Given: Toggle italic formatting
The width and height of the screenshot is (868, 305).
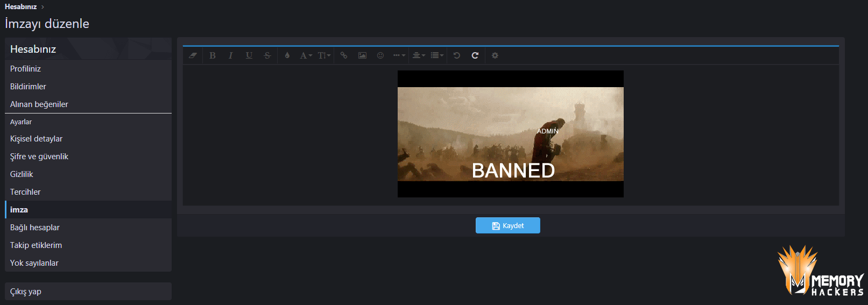Looking at the screenshot, I should [230, 55].
